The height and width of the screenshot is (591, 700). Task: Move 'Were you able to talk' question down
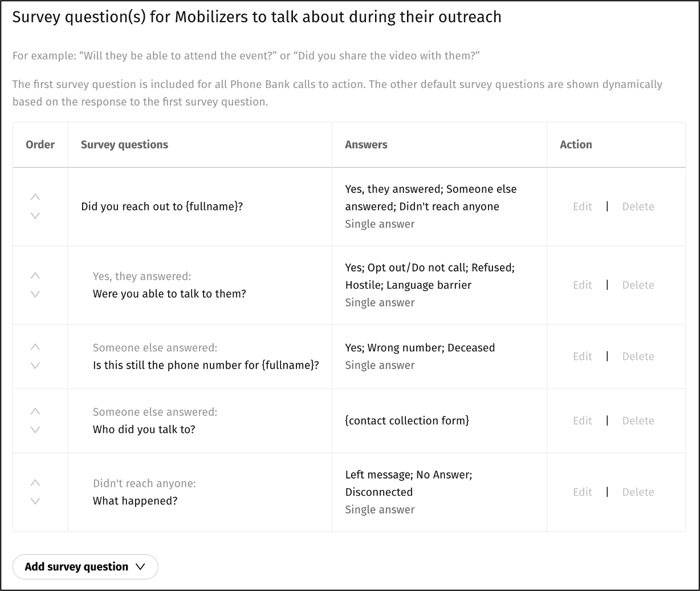(35, 294)
